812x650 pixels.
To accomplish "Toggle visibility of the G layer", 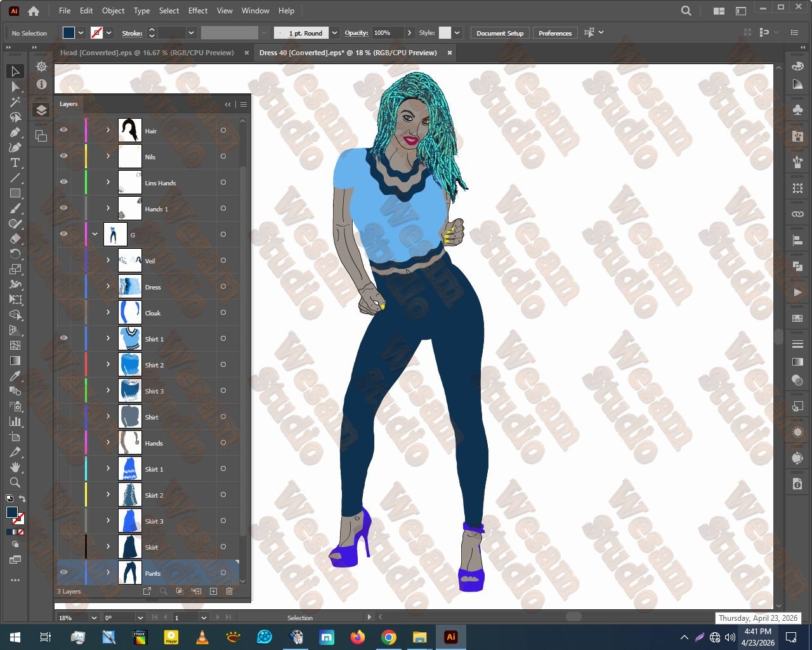I will click(x=63, y=234).
